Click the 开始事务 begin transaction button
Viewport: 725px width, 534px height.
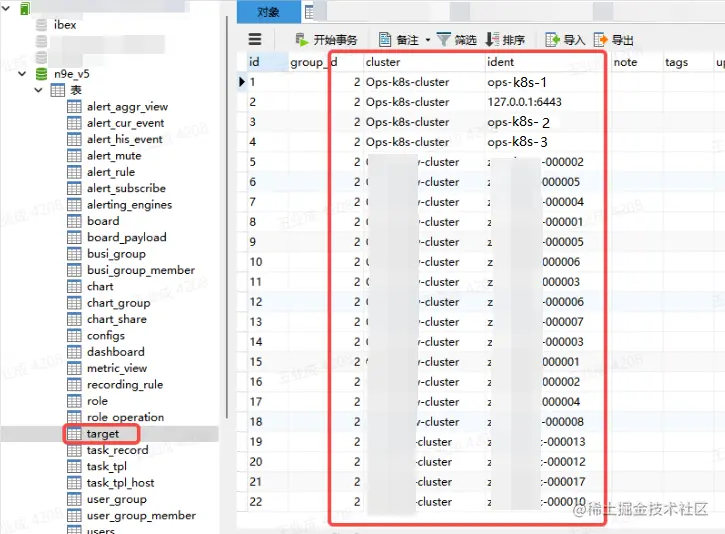click(326, 40)
